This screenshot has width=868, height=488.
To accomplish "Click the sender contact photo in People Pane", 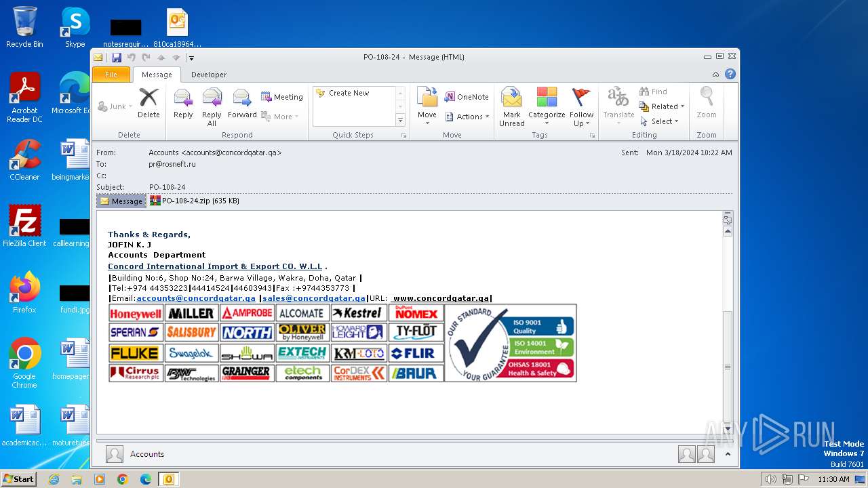I will pyautogui.click(x=115, y=454).
